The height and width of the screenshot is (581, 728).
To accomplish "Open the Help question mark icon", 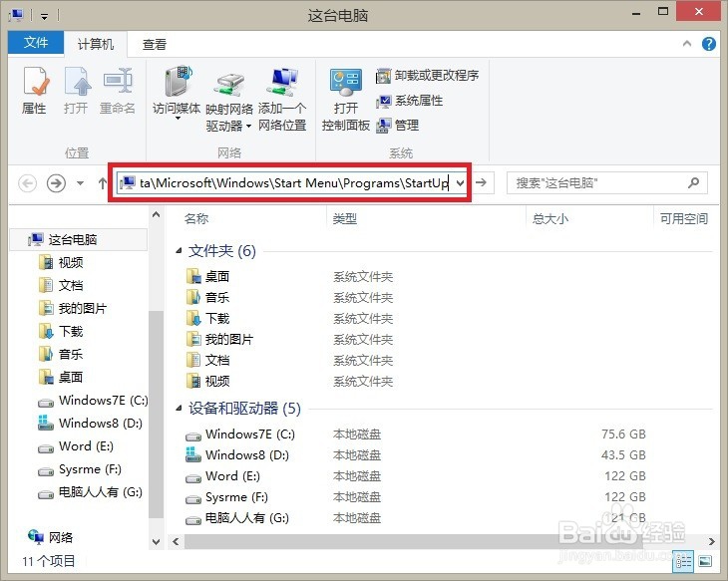I will pos(708,44).
